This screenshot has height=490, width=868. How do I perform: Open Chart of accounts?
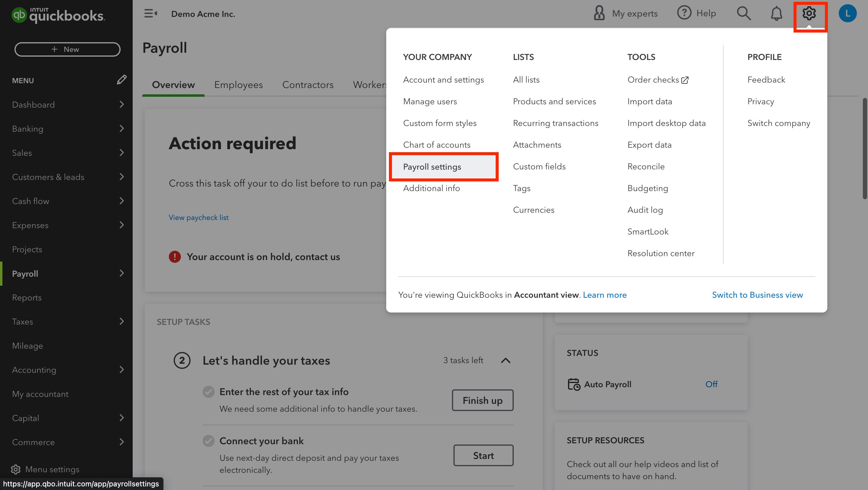point(437,145)
